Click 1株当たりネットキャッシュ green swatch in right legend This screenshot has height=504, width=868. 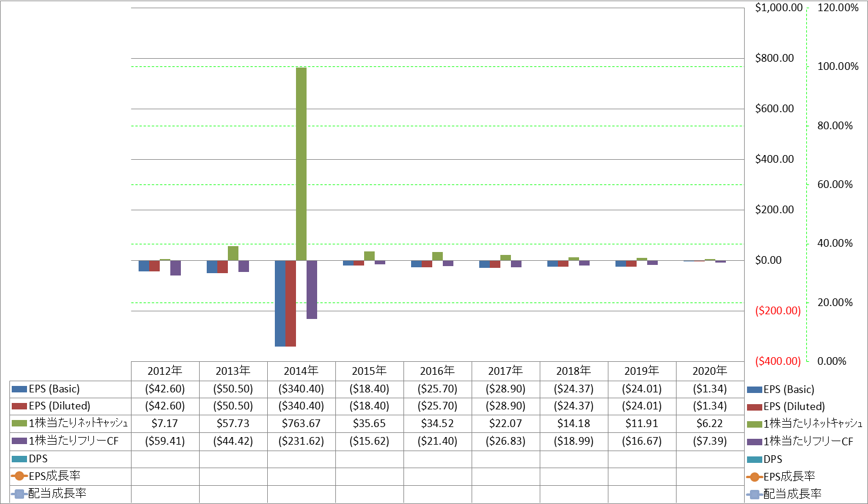click(754, 424)
